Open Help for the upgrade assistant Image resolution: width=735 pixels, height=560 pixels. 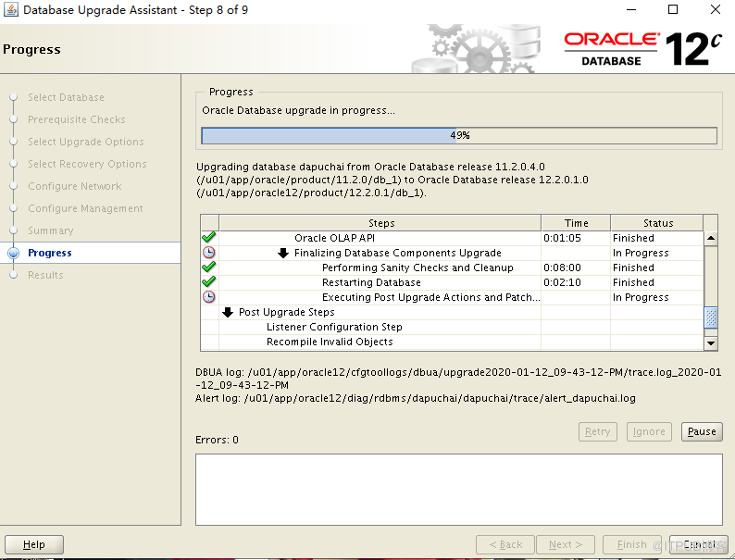click(x=34, y=544)
